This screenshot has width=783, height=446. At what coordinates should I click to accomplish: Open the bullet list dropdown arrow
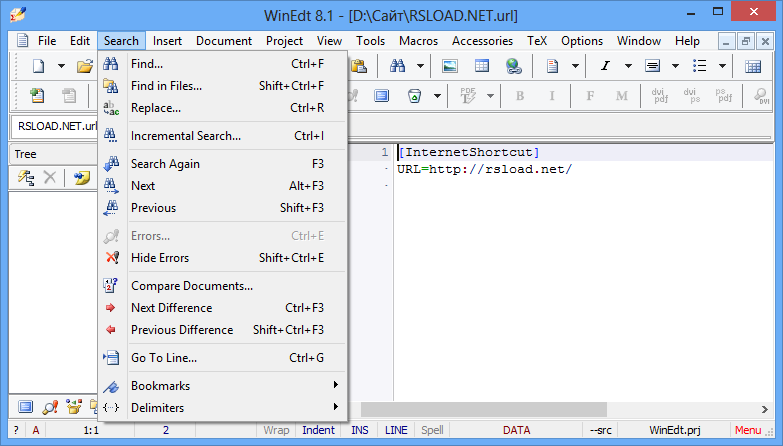click(722, 65)
